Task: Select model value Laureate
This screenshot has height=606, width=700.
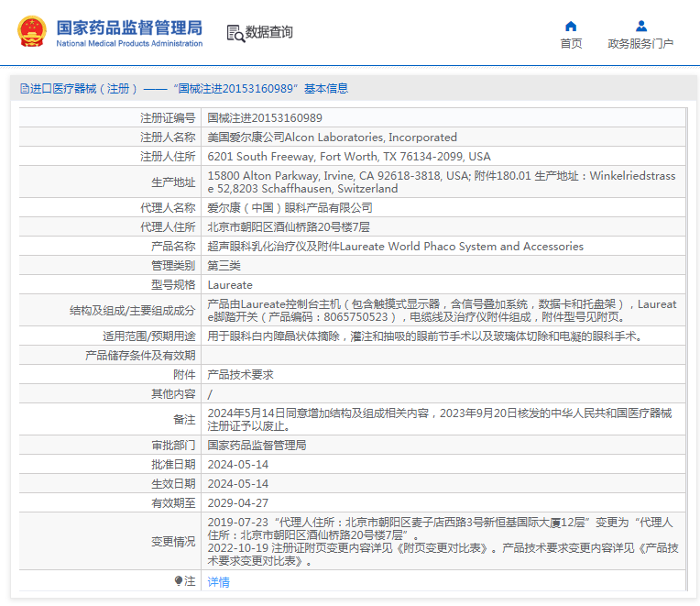Action: 230,284
